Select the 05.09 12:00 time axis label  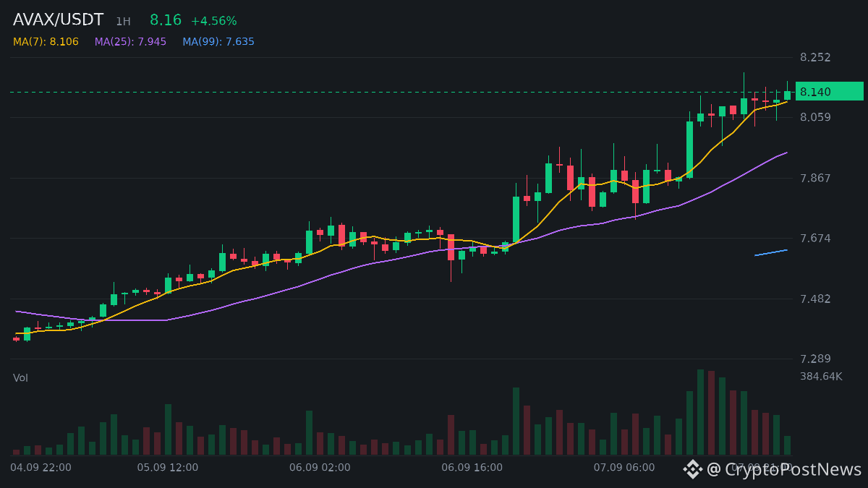(168, 468)
